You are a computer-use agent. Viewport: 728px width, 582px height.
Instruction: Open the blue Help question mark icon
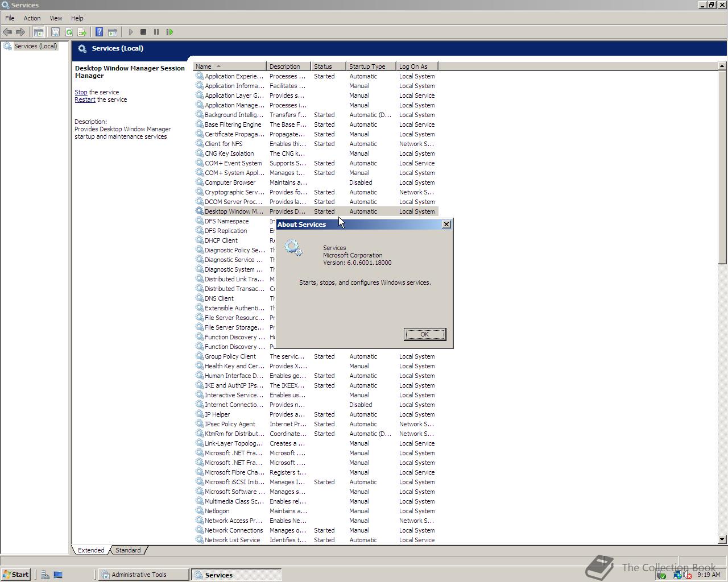pyautogui.click(x=99, y=32)
